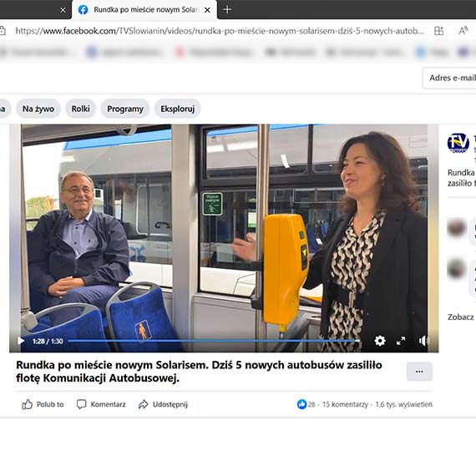Viewport: 476px width, 476px height.
Task: Click the Komentarz button
Action: [101, 404]
